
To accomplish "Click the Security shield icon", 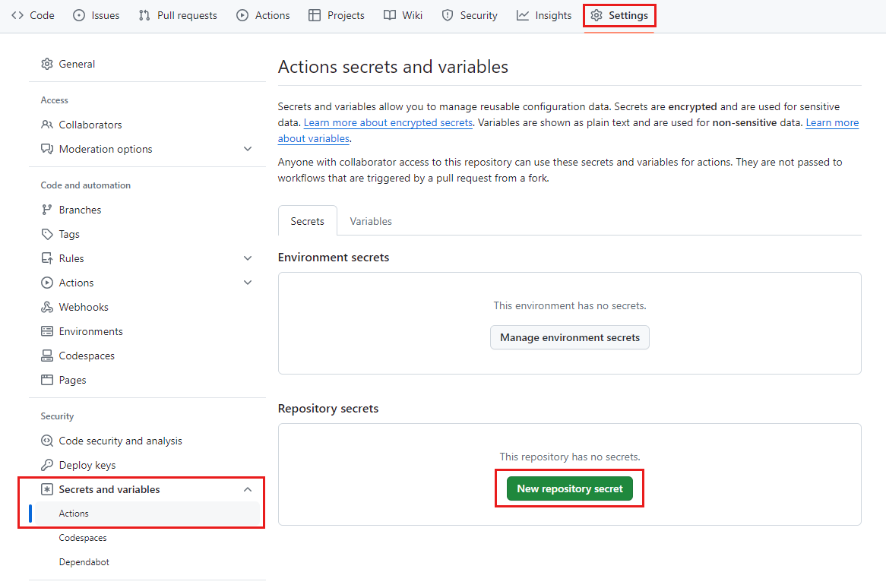I will point(448,15).
